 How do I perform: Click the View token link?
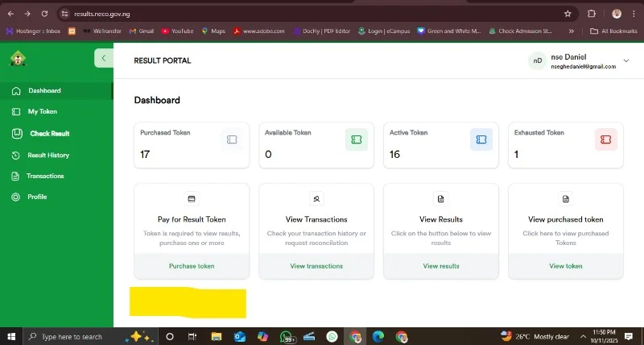pos(565,266)
